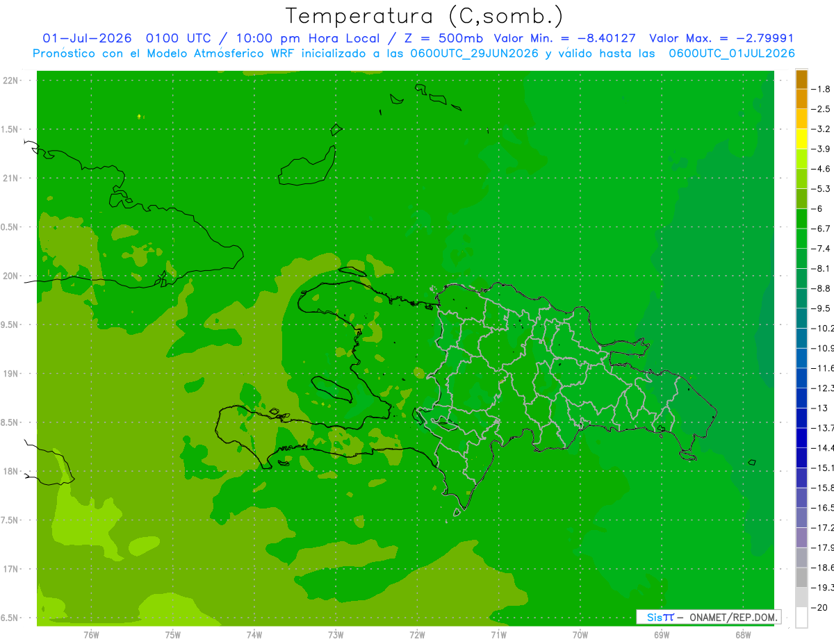This screenshot has height=644, width=834.
Task: Click the orange swatch between -1.8 and -2.5
Action: pyautogui.click(x=801, y=99)
